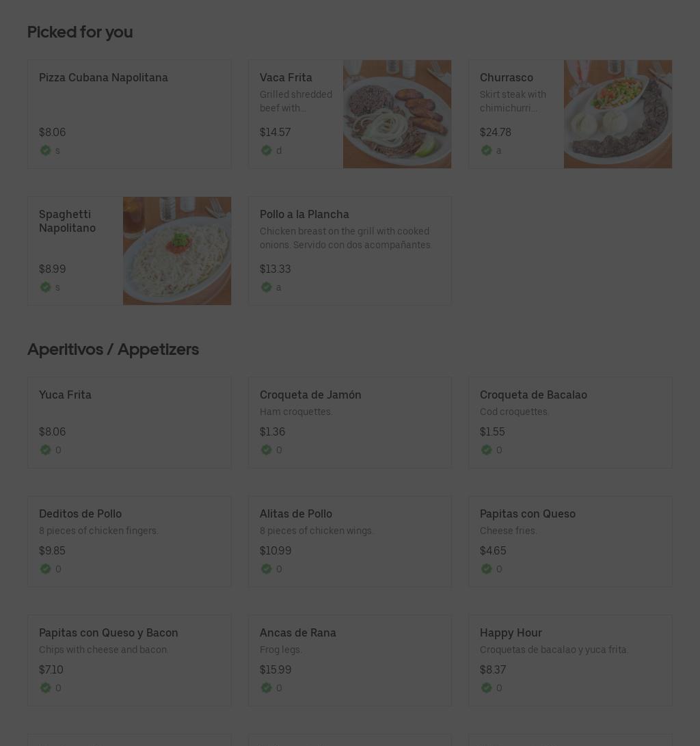Viewport: 700px width, 746px height.
Task: Click green badge icon on Churrasco card
Action: tap(487, 150)
